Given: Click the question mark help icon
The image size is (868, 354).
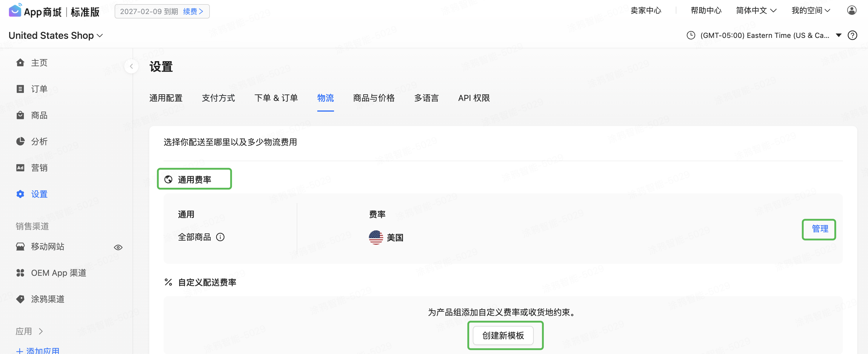Looking at the screenshot, I should 852,35.
